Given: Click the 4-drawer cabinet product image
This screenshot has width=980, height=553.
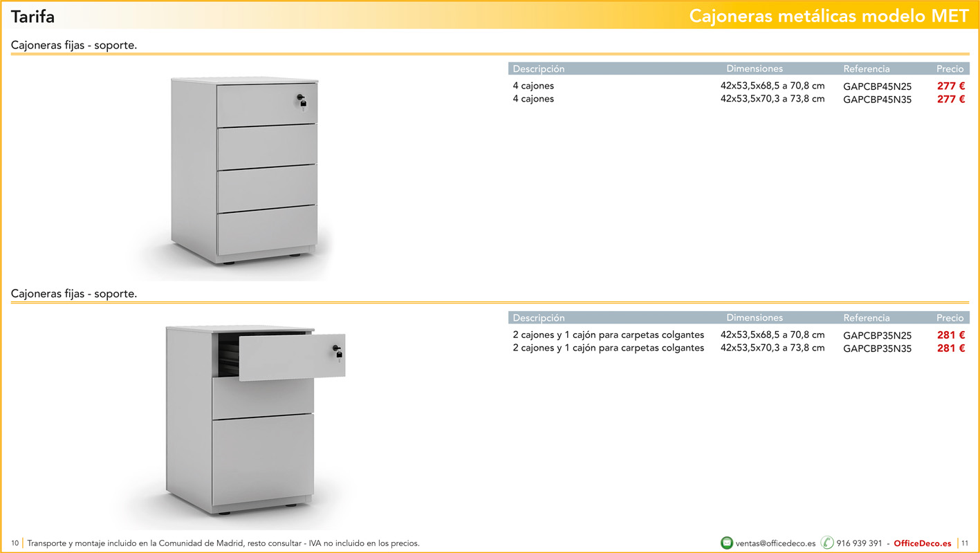Looking at the screenshot, I should click(x=246, y=171).
